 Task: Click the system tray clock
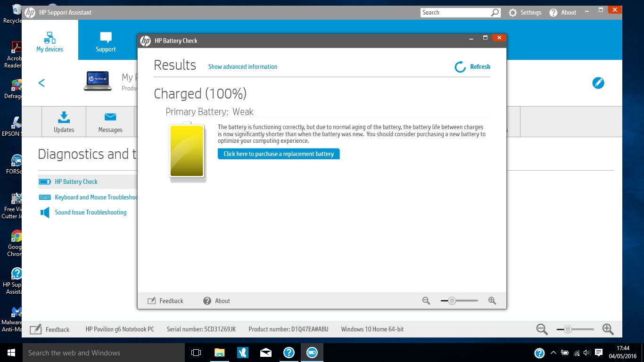[623, 353]
